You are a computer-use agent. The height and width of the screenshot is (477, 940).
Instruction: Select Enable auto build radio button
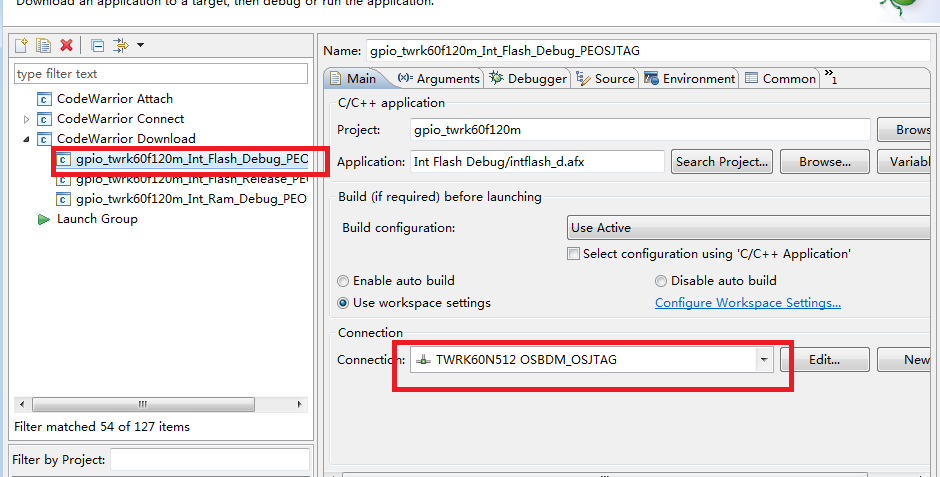click(x=343, y=281)
